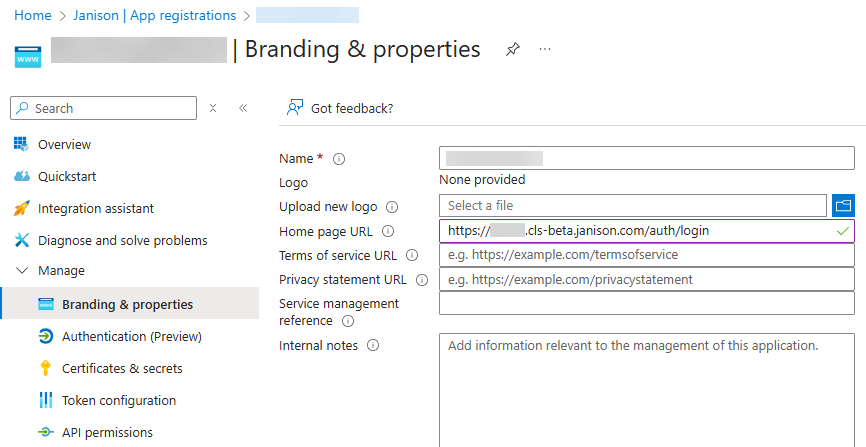Viewport: 866px width, 447px height.
Task: Show info tooltip for Internal notes
Action: coord(373,346)
